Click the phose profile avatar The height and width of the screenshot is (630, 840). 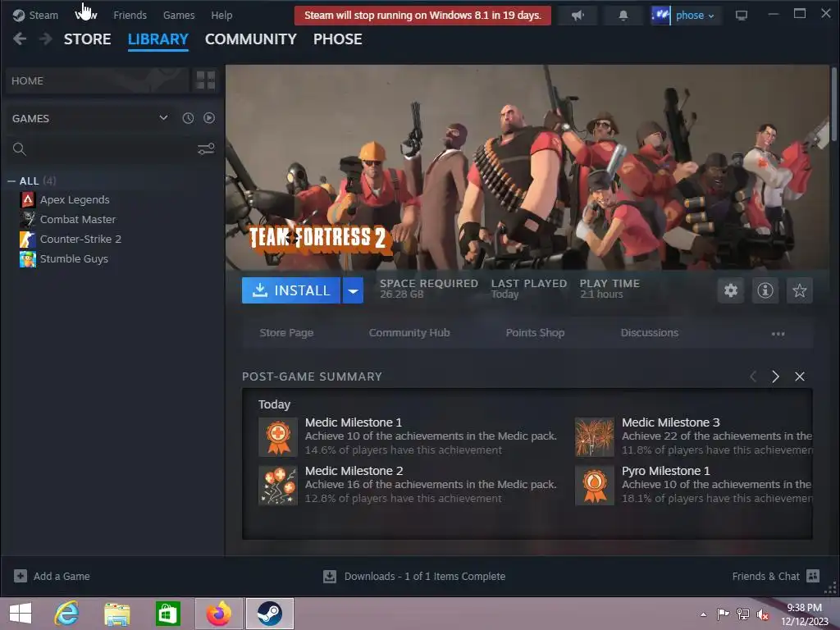pyautogui.click(x=660, y=15)
